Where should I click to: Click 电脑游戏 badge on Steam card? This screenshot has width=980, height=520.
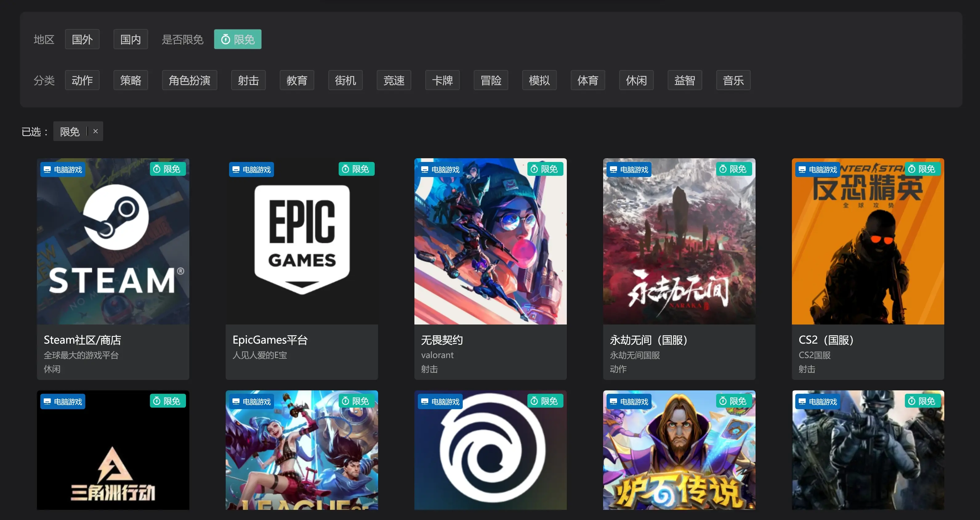coord(63,169)
